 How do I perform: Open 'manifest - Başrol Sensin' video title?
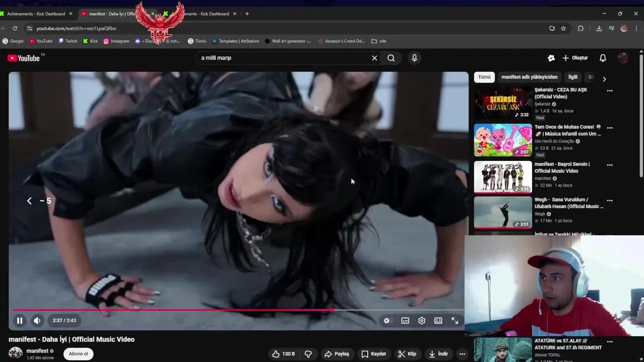562,167
